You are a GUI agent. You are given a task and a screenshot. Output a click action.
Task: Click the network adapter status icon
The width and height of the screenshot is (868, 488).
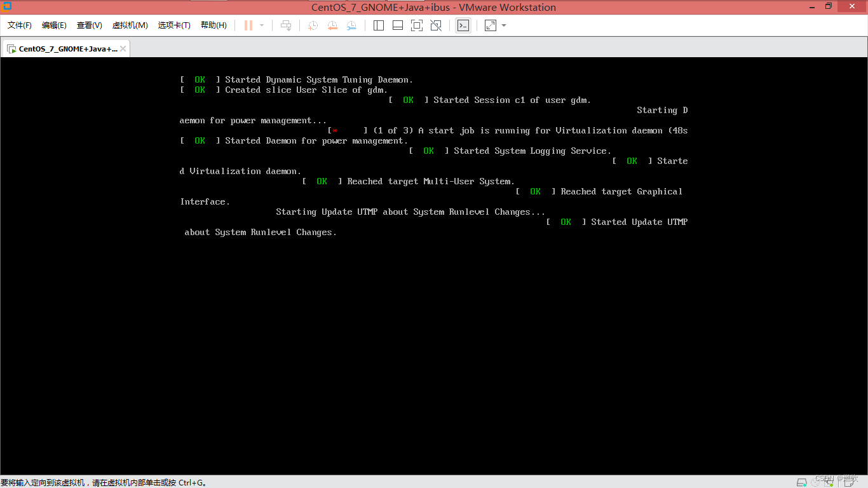[829, 482]
